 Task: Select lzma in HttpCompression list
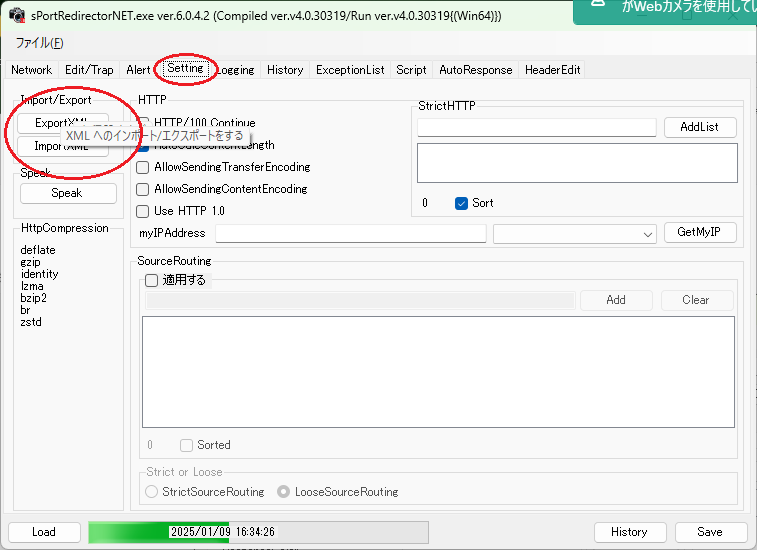pos(32,286)
